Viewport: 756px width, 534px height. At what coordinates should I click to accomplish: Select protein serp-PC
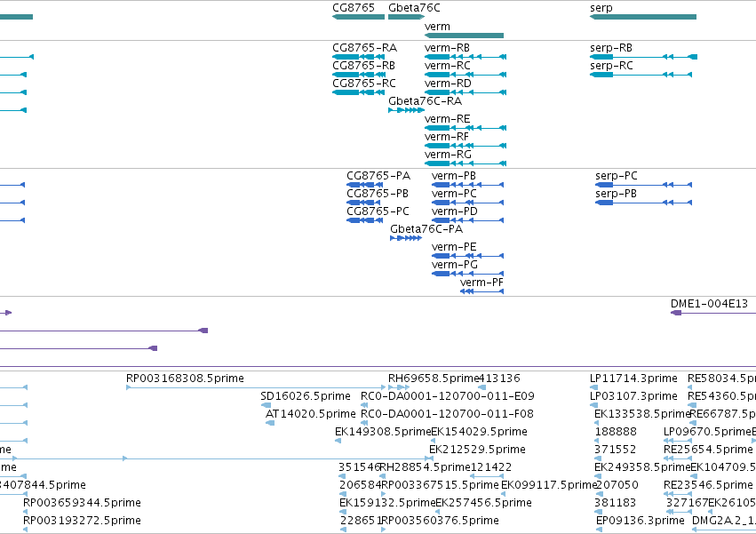coord(644,185)
